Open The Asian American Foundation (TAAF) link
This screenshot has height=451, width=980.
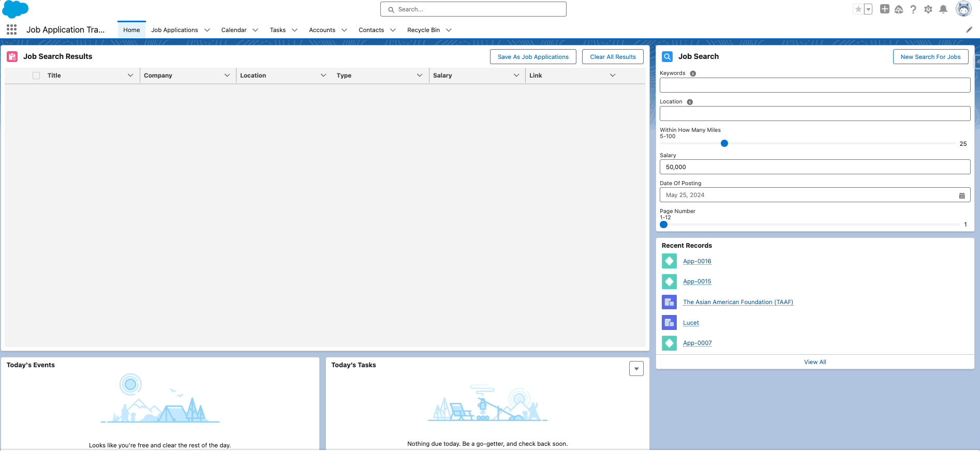point(738,302)
